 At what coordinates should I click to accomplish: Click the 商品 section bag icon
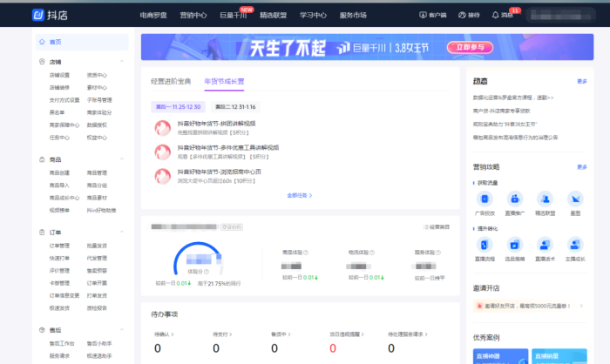pos(42,159)
